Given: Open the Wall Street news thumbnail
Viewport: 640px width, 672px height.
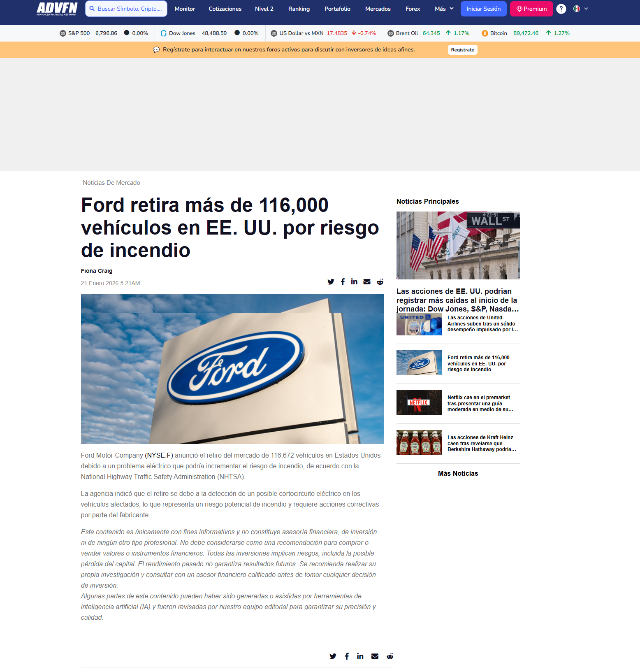Looking at the screenshot, I should pos(458,246).
